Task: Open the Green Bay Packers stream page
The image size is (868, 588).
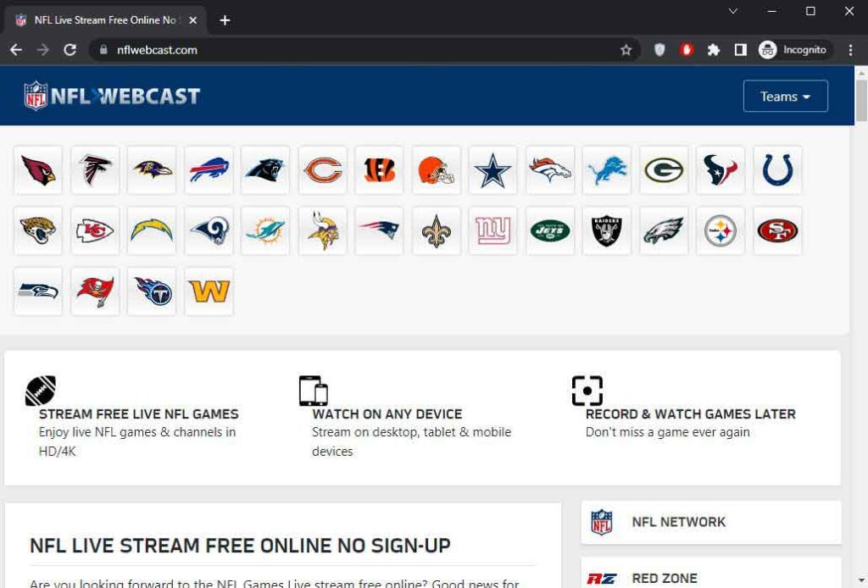Action: point(664,169)
